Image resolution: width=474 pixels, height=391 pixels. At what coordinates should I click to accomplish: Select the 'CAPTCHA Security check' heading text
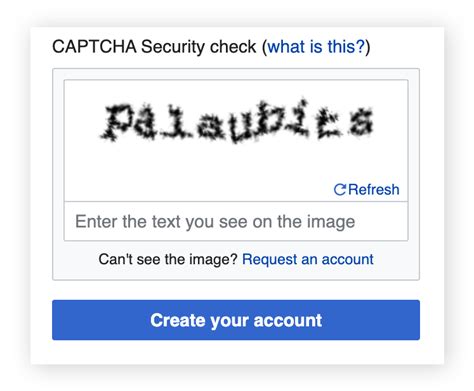(x=154, y=47)
